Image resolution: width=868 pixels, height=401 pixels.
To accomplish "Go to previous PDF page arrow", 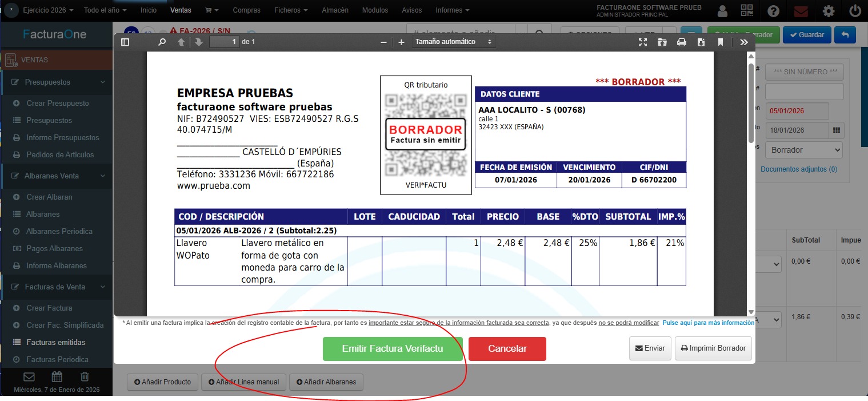I will click(181, 42).
